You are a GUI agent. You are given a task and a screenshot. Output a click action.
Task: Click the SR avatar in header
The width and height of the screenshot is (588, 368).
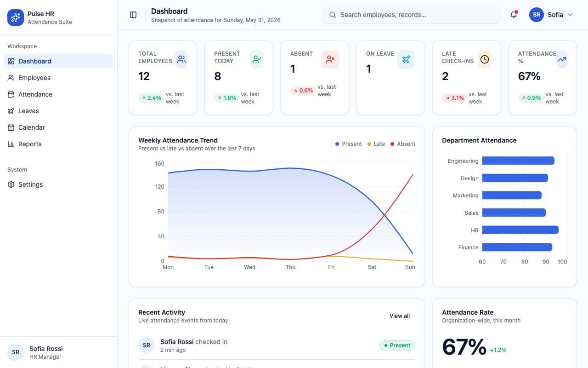(x=537, y=15)
